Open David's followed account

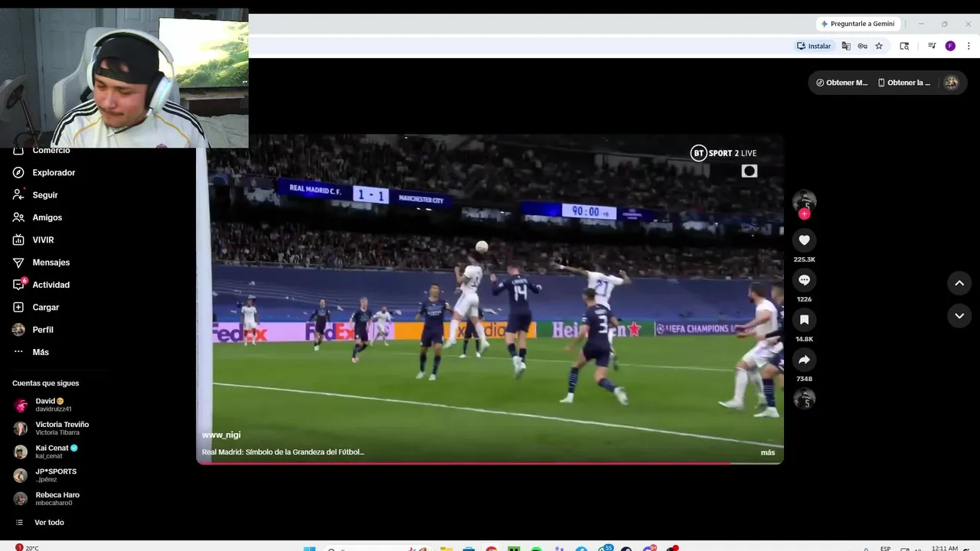point(54,405)
